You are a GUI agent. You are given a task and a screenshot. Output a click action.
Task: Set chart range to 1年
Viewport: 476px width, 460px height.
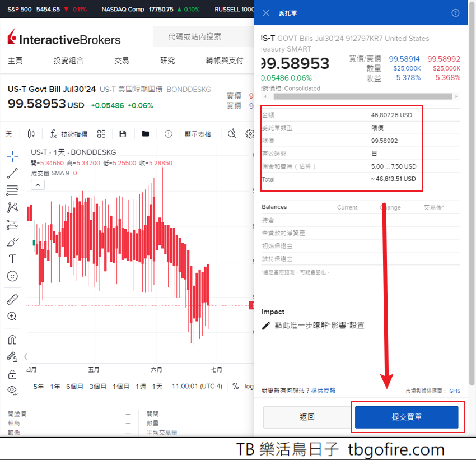(x=55, y=387)
